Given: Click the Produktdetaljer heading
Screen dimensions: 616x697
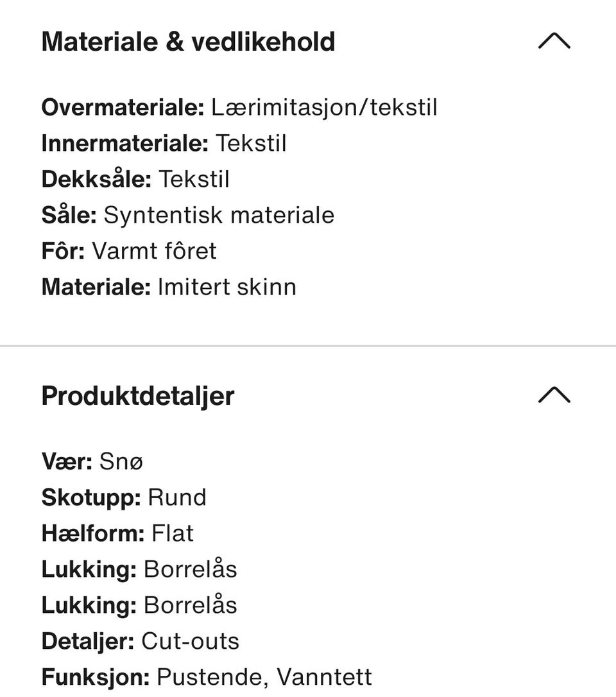Looking at the screenshot, I should pos(138,396).
